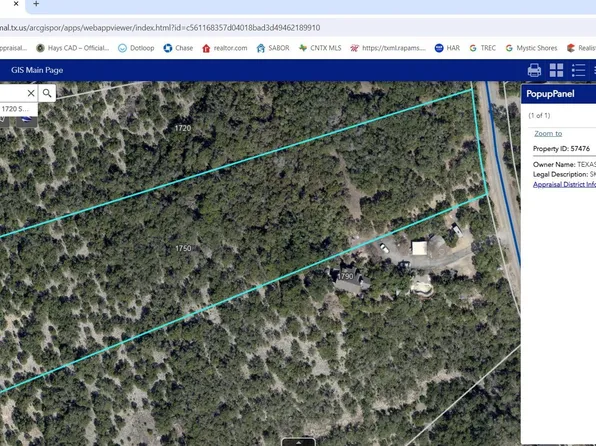Image resolution: width=596 pixels, height=446 pixels.
Task: Click the 1720 parcel label on map
Action: coord(183,128)
